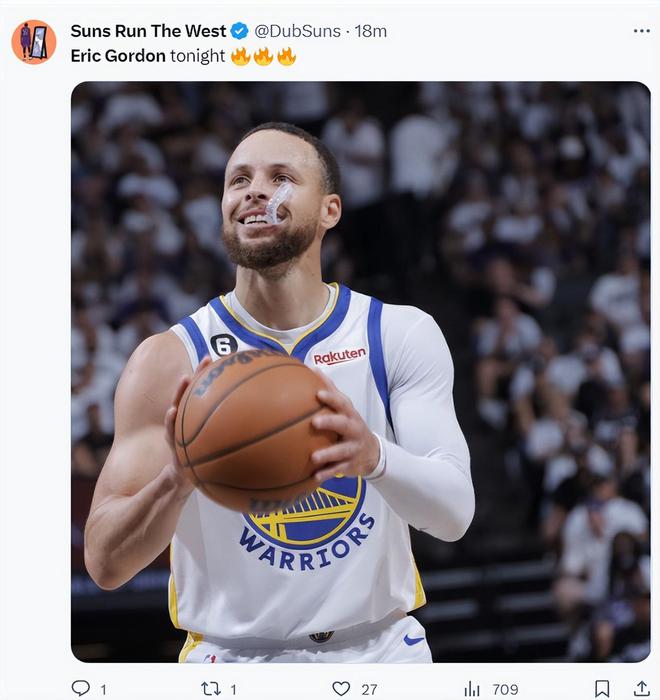Viewport: 660px width, 700px height.
Task: Click the repost count number
Action: (x=234, y=689)
